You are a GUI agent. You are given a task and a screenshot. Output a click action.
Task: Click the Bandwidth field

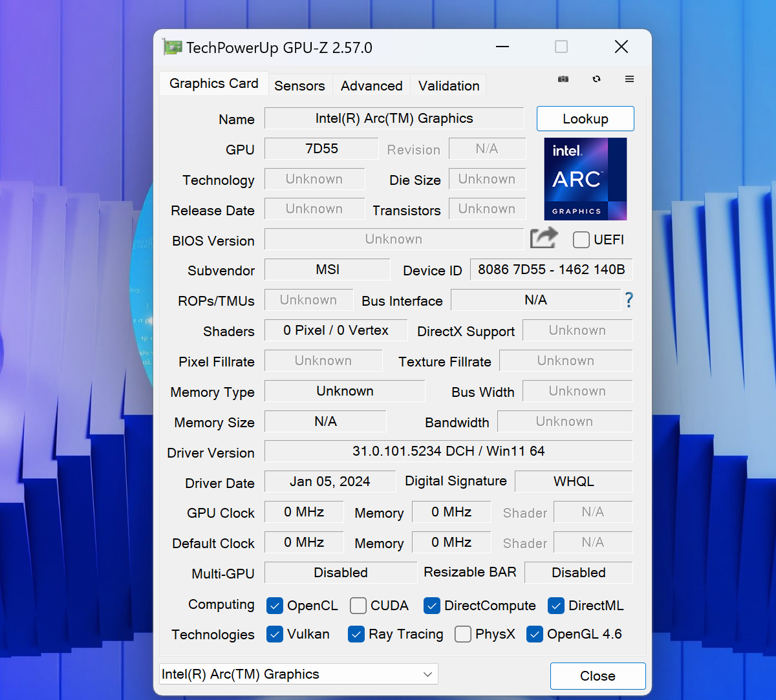point(565,421)
